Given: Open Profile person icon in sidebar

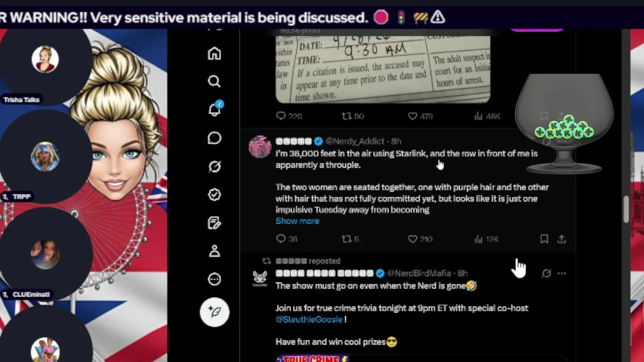Looking at the screenshot, I should [214, 251].
